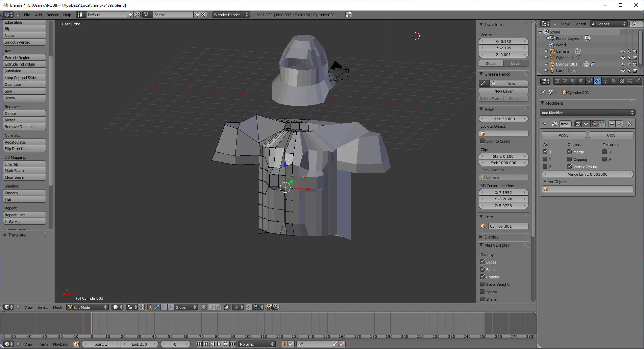644x349 pixels.
Task: Click the snap magnet icon in 3D header
Action: click(x=249, y=307)
